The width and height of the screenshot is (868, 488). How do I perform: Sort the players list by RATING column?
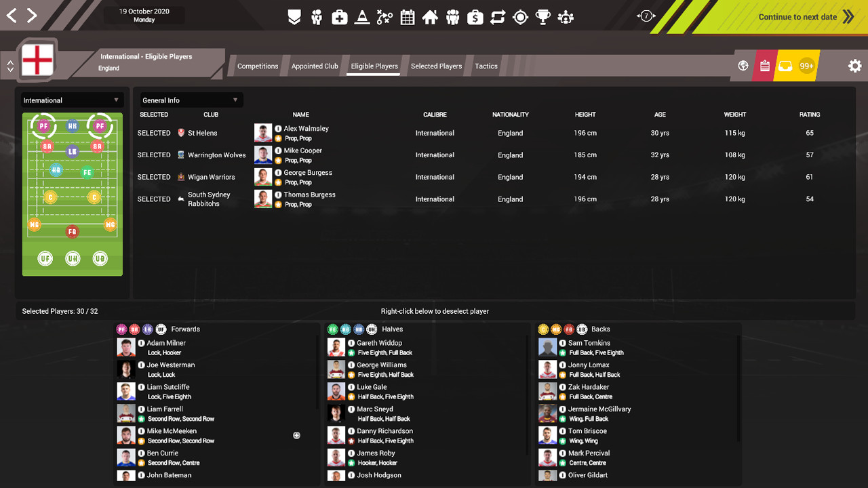[809, 115]
